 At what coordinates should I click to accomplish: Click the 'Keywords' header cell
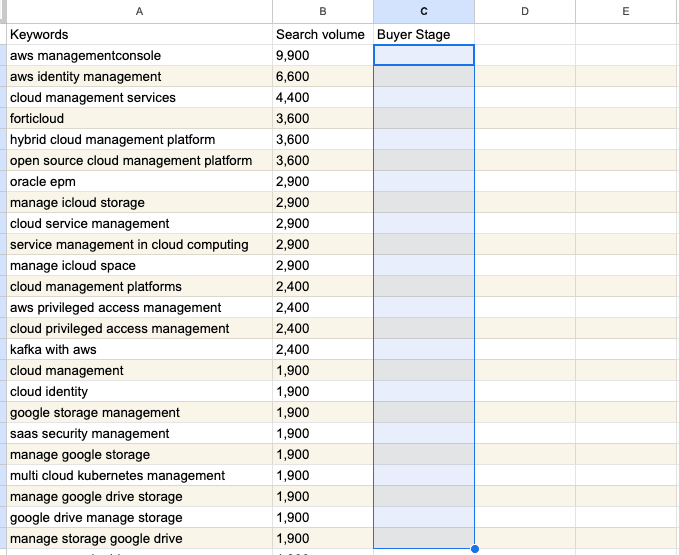139,34
